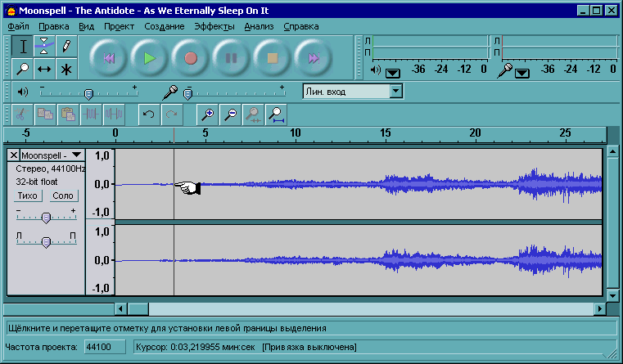
Task: Click the Cut scissors icon
Action: (22, 115)
